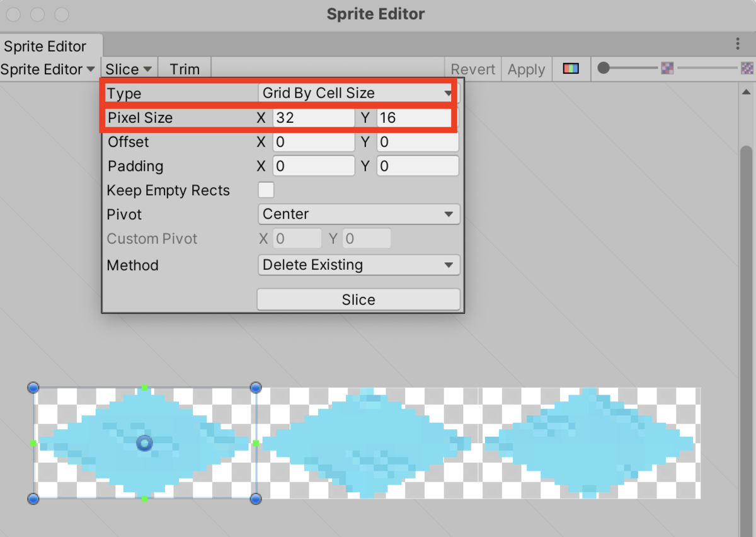
Task: Select the rightmost diamond sprite
Action: [590, 443]
